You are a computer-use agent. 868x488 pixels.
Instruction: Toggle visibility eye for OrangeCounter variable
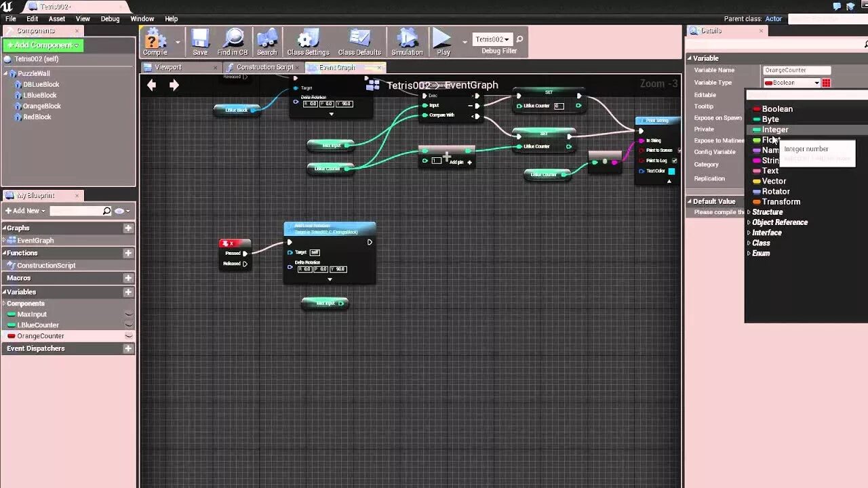pyautogui.click(x=128, y=336)
